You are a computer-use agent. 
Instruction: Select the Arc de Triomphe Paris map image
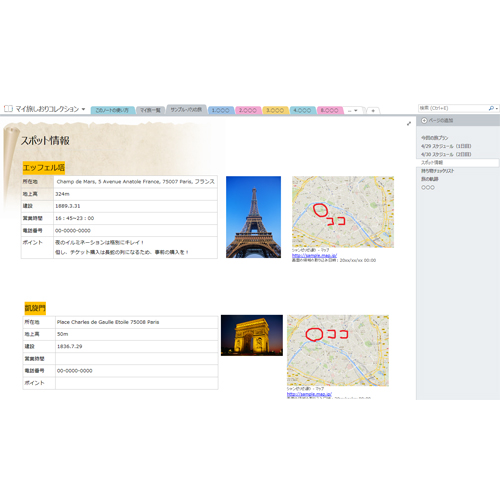(338, 351)
